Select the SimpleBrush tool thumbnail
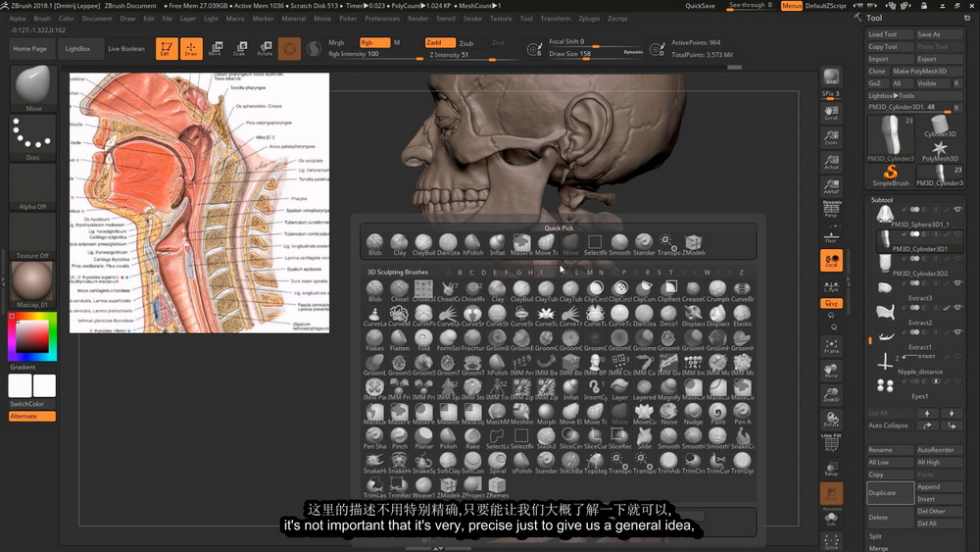 click(890, 176)
